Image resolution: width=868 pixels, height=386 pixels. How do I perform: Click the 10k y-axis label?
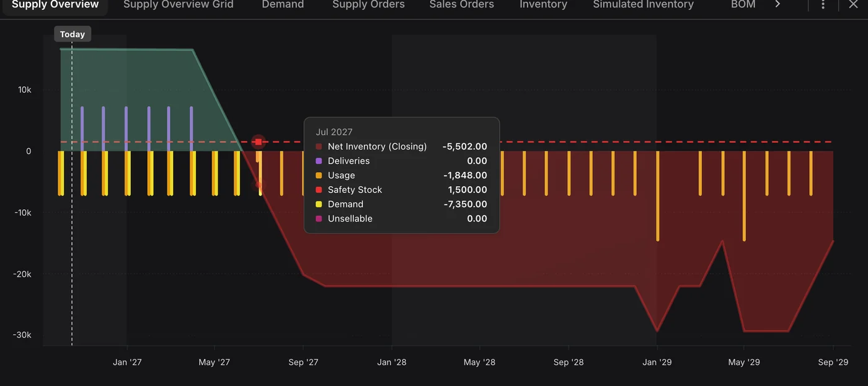(24, 90)
